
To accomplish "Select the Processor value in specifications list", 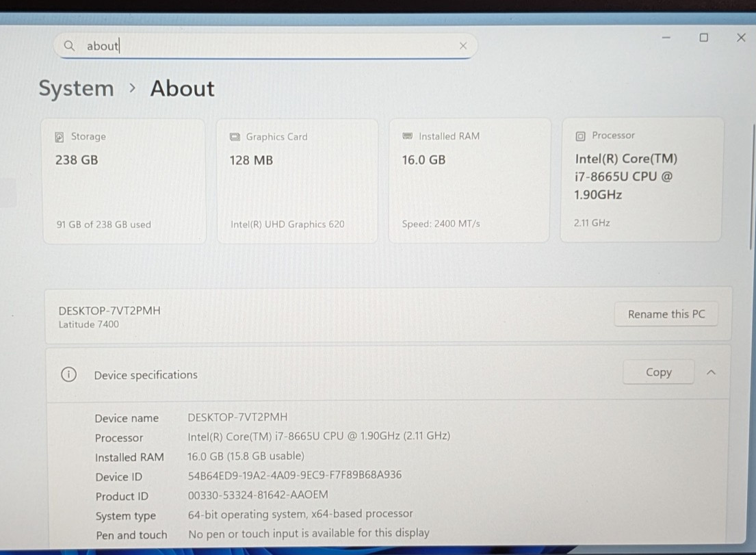I will 319,437.
